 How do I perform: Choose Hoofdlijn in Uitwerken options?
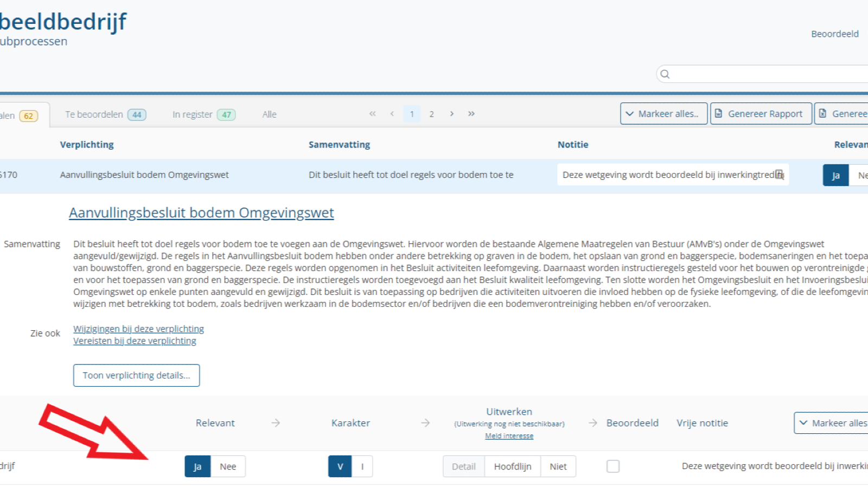(x=513, y=466)
